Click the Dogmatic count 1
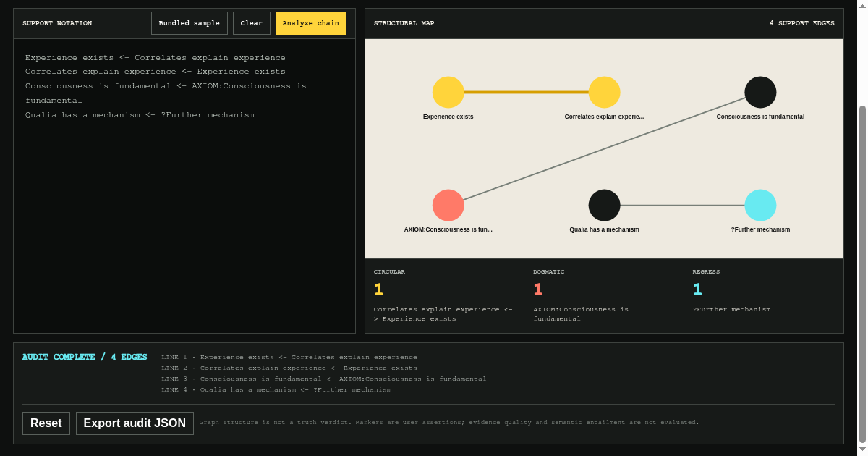Image resolution: width=868 pixels, height=456 pixels. click(537, 290)
